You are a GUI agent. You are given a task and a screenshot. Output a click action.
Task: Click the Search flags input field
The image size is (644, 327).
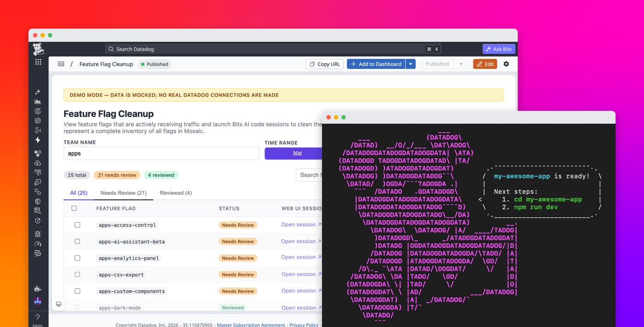309,175
